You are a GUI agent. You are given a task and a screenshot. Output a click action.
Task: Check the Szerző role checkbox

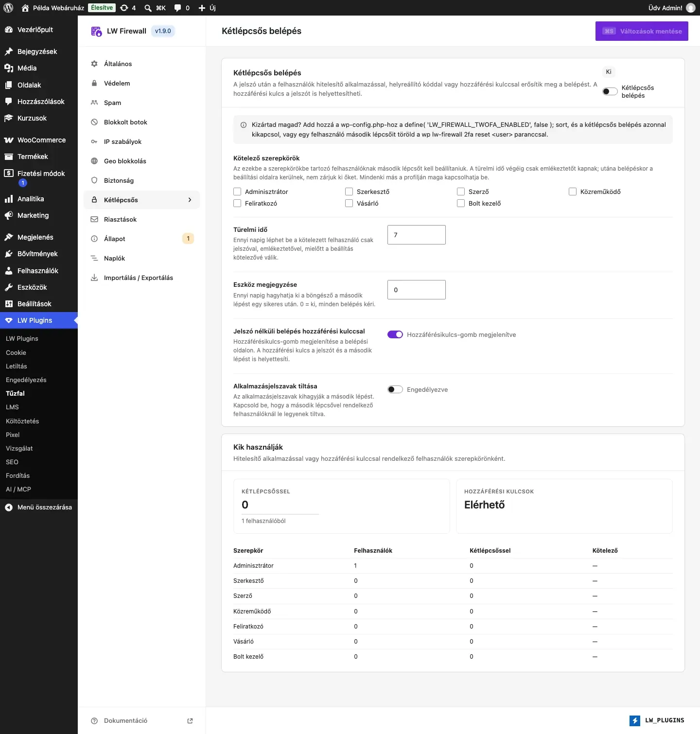[461, 192]
